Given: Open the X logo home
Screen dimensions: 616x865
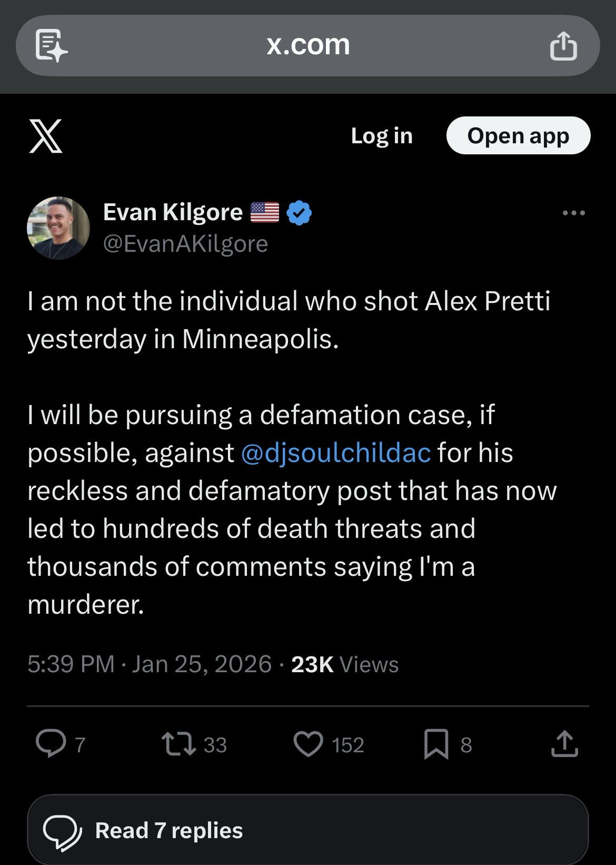Looking at the screenshot, I should pyautogui.click(x=46, y=136).
